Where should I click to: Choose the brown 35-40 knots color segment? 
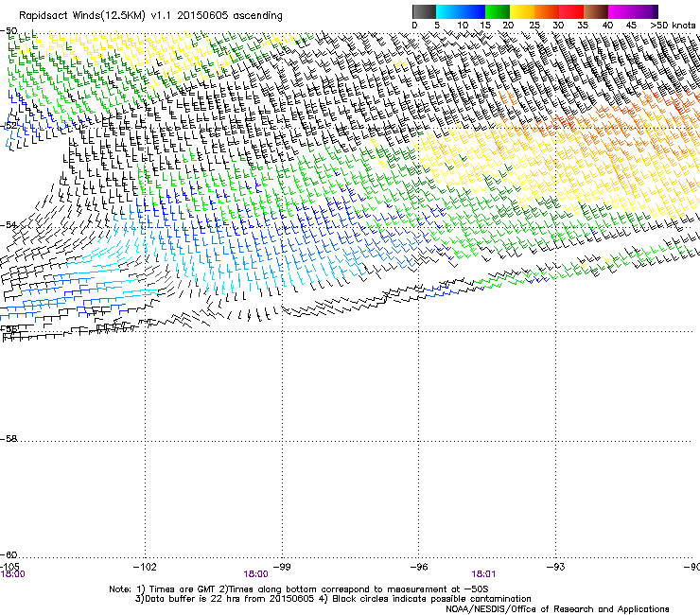click(596, 11)
